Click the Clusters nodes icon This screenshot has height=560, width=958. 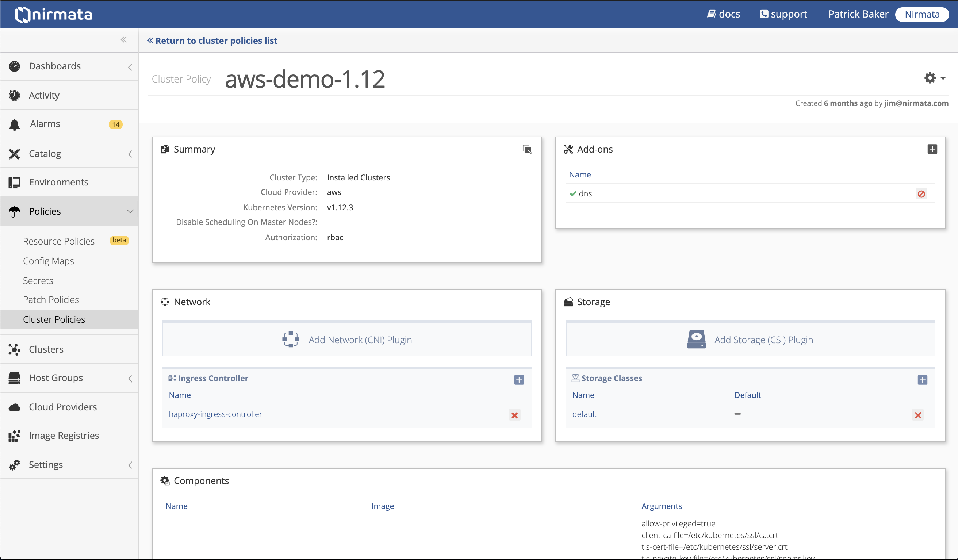pyautogui.click(x=15, y=349)
